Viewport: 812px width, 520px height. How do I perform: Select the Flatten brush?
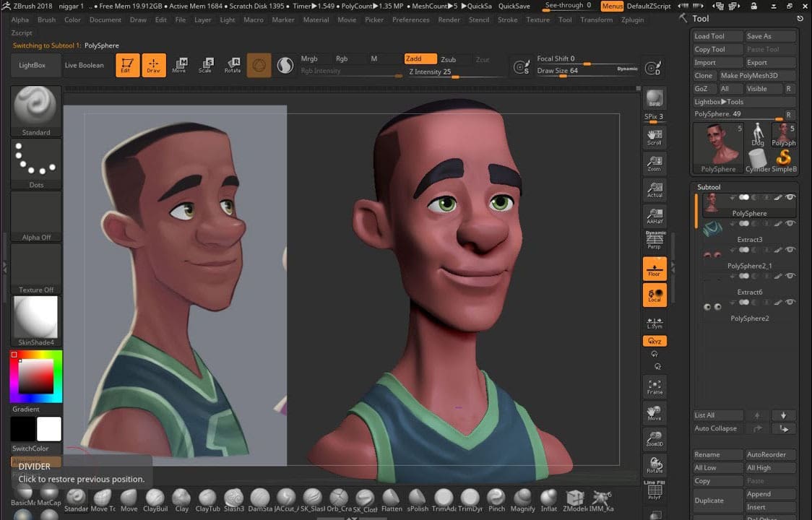click(392, 500)
